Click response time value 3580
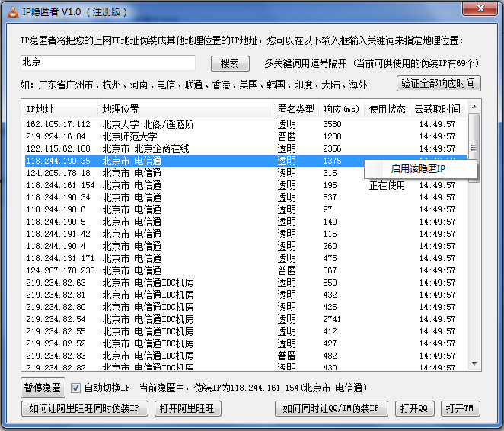Viewport: 504px width, 431px height. (333, 124)
